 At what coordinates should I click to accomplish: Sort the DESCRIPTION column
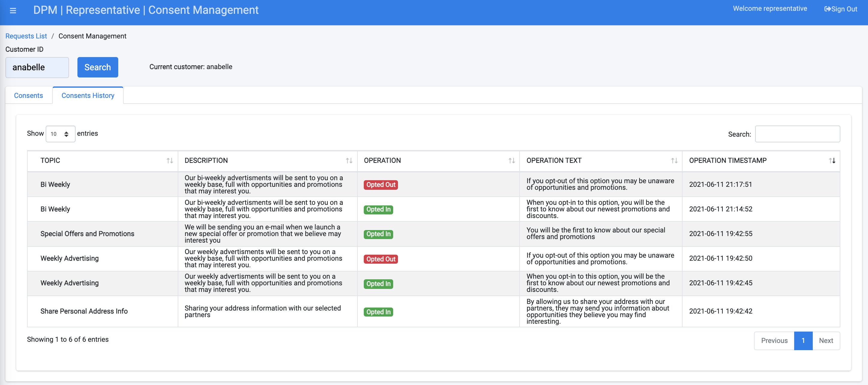click(x=348, y=161)
